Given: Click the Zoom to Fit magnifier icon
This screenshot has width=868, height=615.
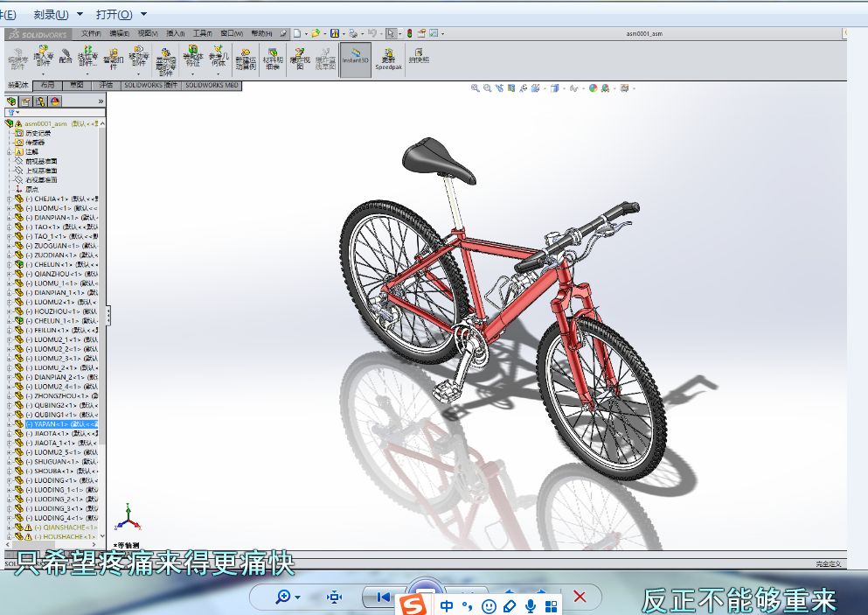Looking at the screenshot, I should point(476,87).
